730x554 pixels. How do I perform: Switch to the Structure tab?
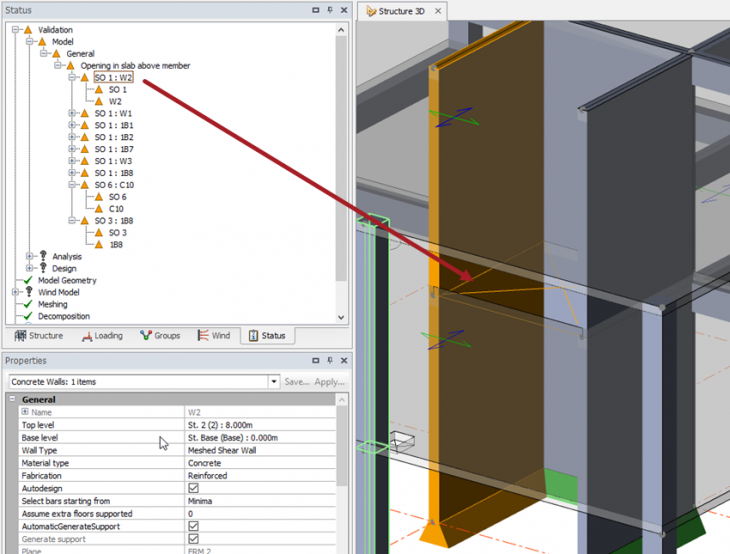(38, 336)
